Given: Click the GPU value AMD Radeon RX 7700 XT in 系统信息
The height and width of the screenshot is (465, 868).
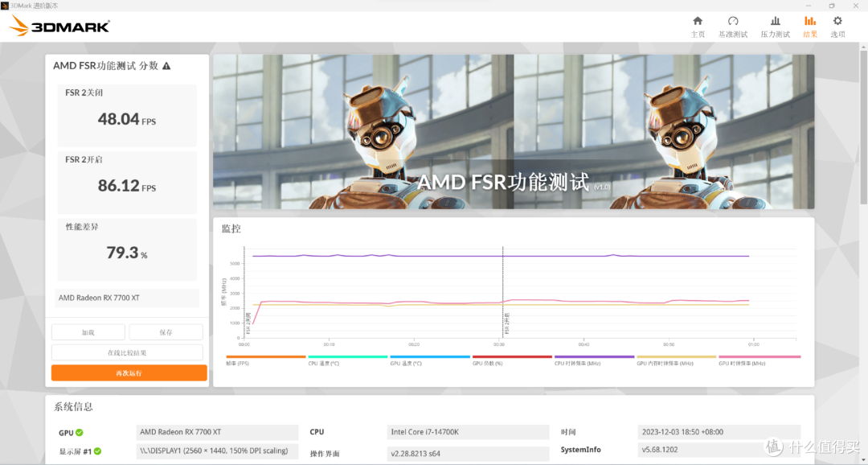Looking at the screenshot, I should 217,432.
